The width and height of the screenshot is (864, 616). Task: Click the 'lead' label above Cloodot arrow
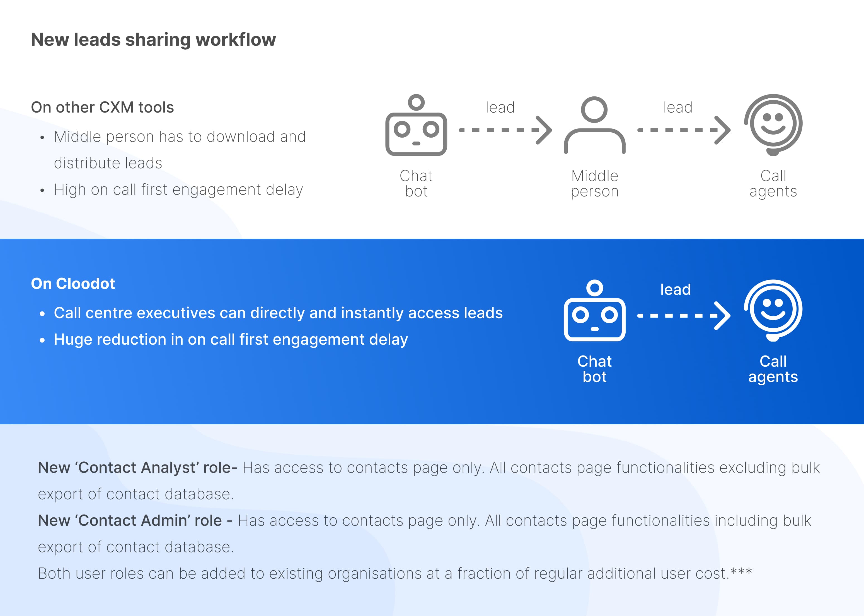coord(675,289)
